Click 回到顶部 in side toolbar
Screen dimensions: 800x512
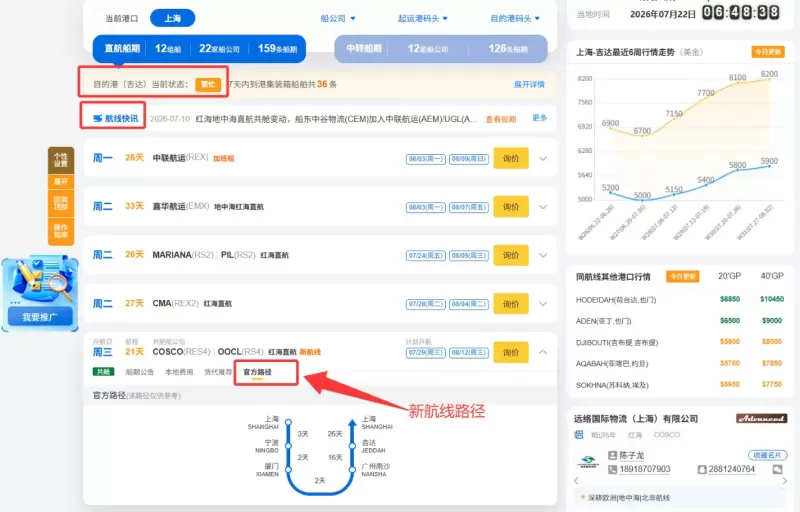point(61,203)
